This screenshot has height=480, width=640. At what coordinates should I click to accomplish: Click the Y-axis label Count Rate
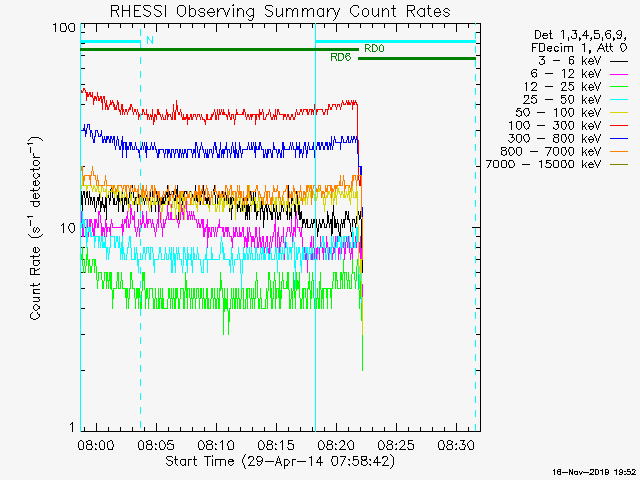tap(36, 228)
